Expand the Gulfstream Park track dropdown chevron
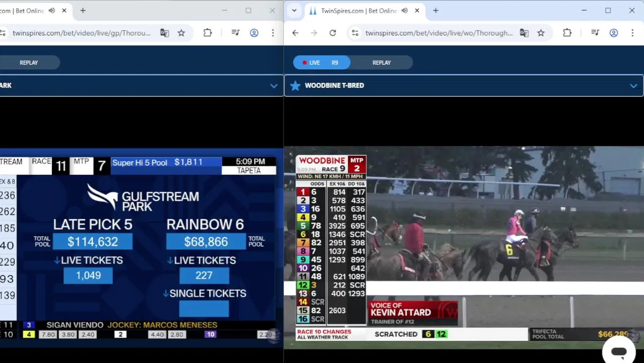644x363 pixels. tap(274, 86)
